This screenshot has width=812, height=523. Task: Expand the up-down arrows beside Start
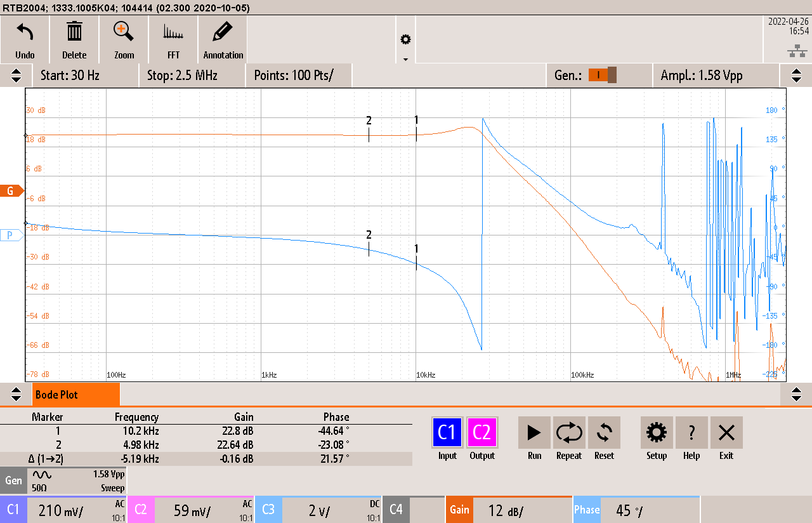click(16, 76)
